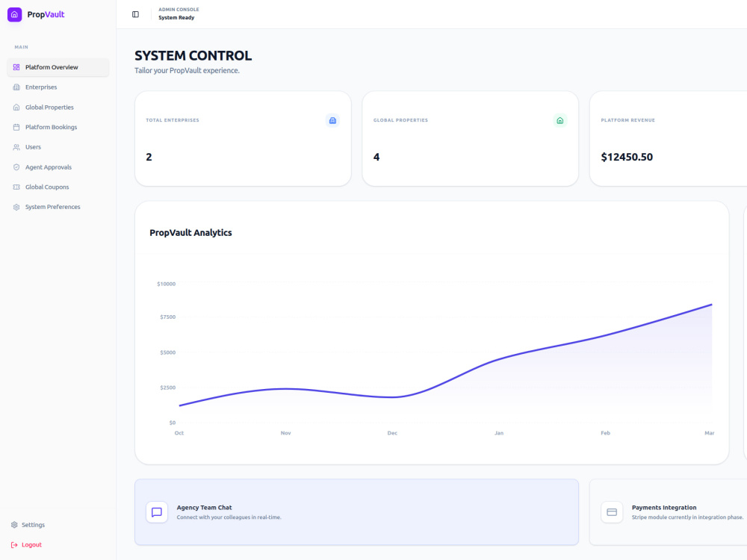Open the Agency Team Chat card
The width and height of the screenshot is (747, 560).
(x=356, y=512)
